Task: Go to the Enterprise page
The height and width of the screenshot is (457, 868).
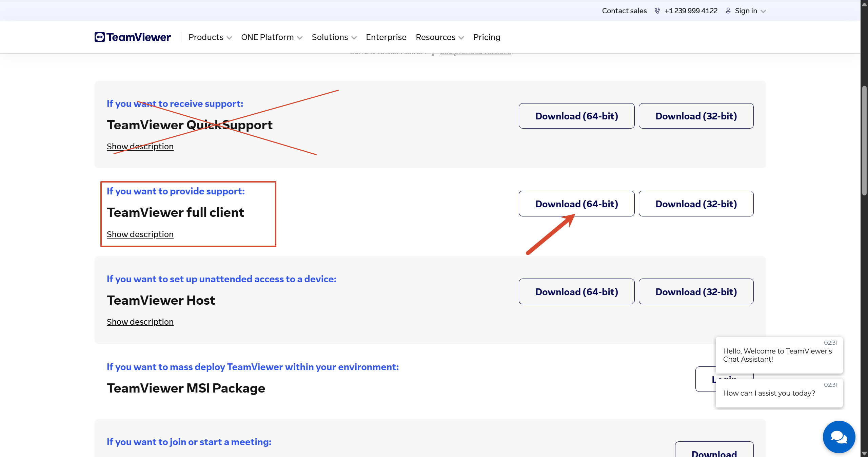Action: click(386, 37)
